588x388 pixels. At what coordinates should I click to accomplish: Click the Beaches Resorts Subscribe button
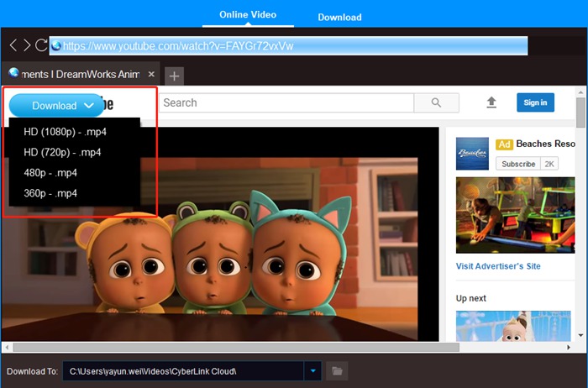coord(518,164)
